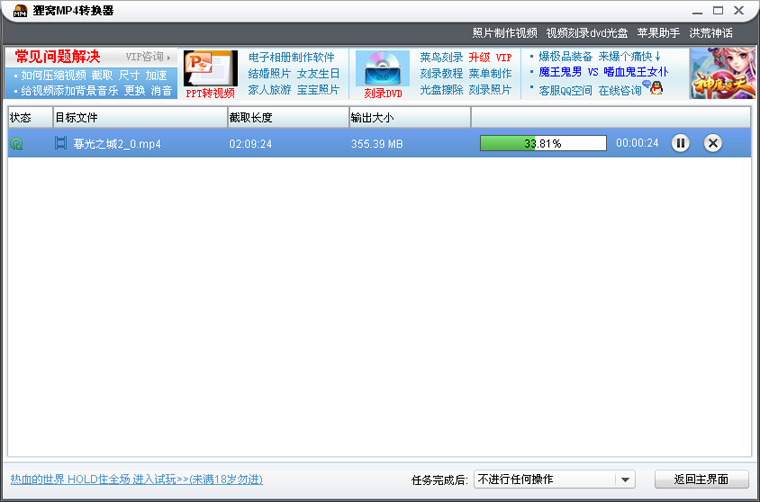This screenshot has height=502, width=760.
Task: Open the 消音 help link
Action: pyautogui.click(x=162, y=91)
